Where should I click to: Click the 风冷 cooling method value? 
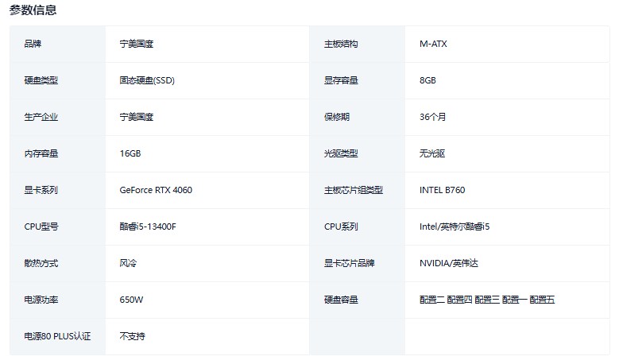click(x=128, y=263)
